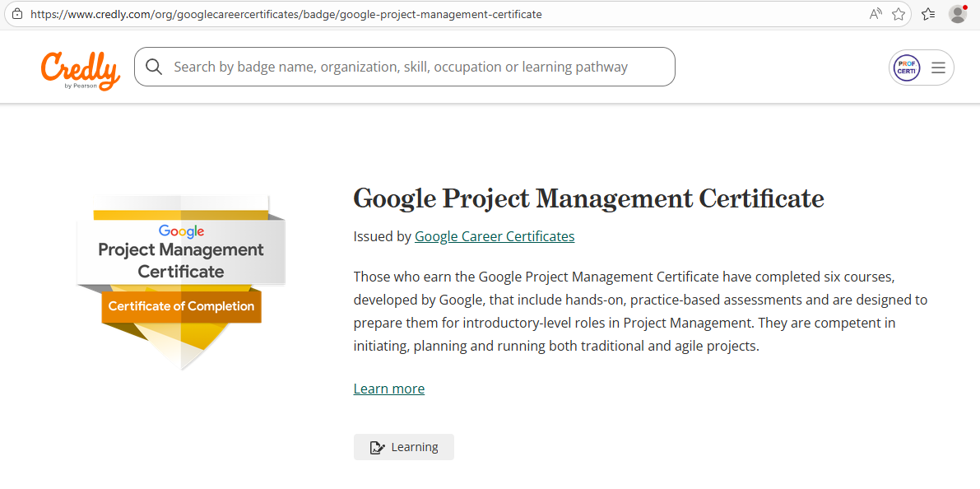
Task: Click the Credly by Pearson logo
Action: [x=80, y=69]
